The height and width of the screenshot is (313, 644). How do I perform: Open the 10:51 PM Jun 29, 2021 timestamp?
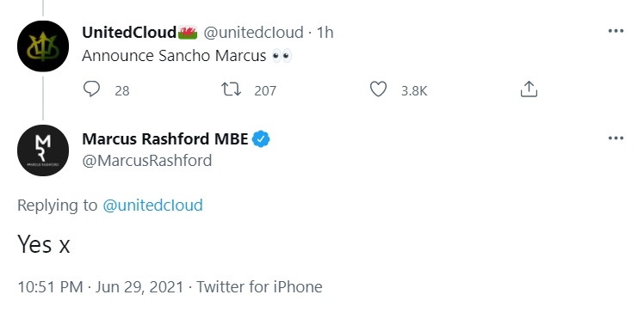point(100,286)
